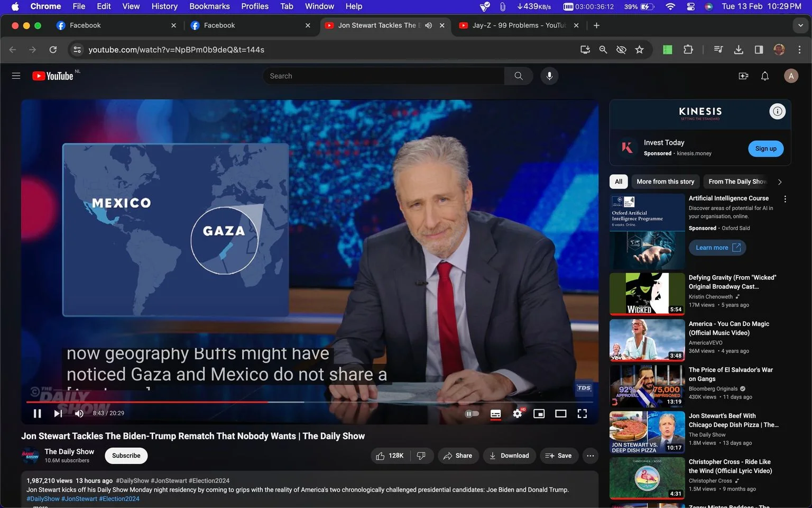Open more actions menu under video
This screenshot has width=812, height=508.
tap(590, 456)
